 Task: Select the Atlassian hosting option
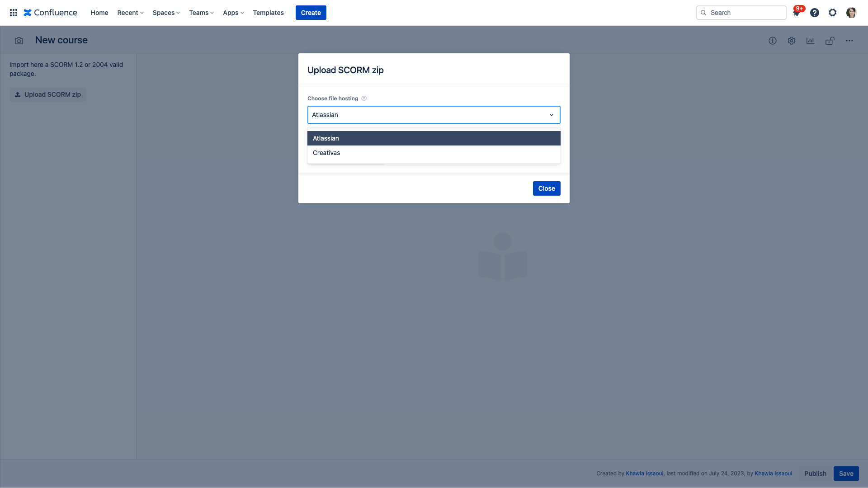[x=434, y=138]
